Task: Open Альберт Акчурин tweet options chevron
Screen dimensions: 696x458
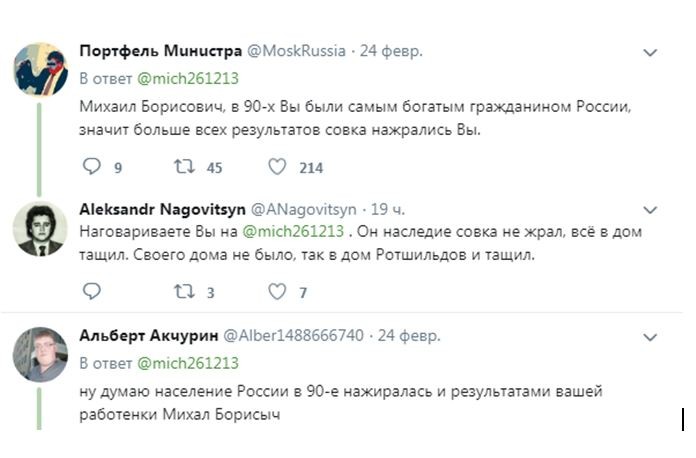Action: (x=650, y=336)
